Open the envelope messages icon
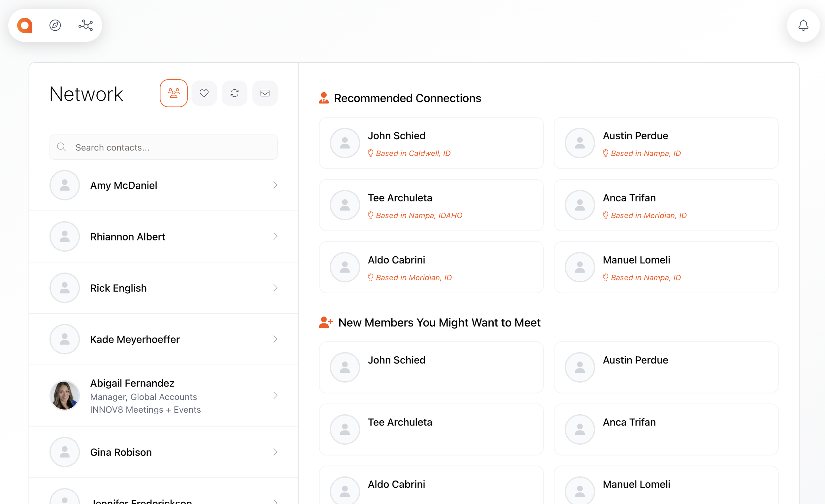 [x=265, y=93]
